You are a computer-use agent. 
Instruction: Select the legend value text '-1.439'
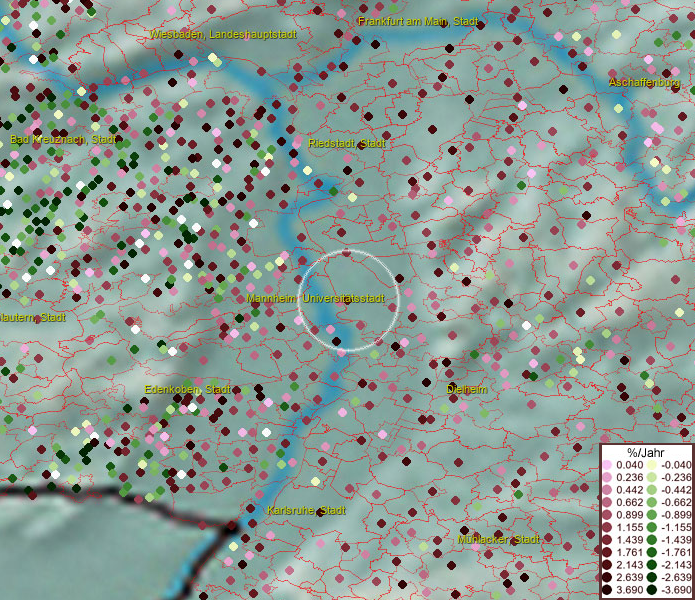676,540
